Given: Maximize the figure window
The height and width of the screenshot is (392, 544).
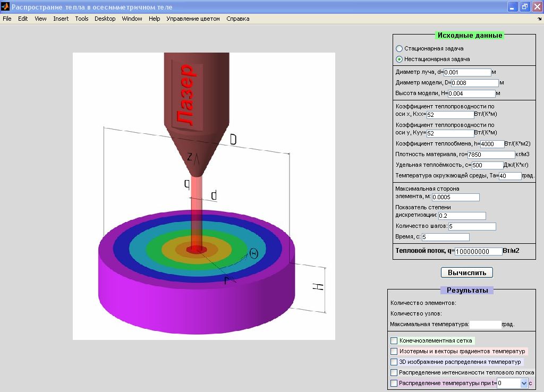Looking at the screenshot, I should click(x=524, y=7).
